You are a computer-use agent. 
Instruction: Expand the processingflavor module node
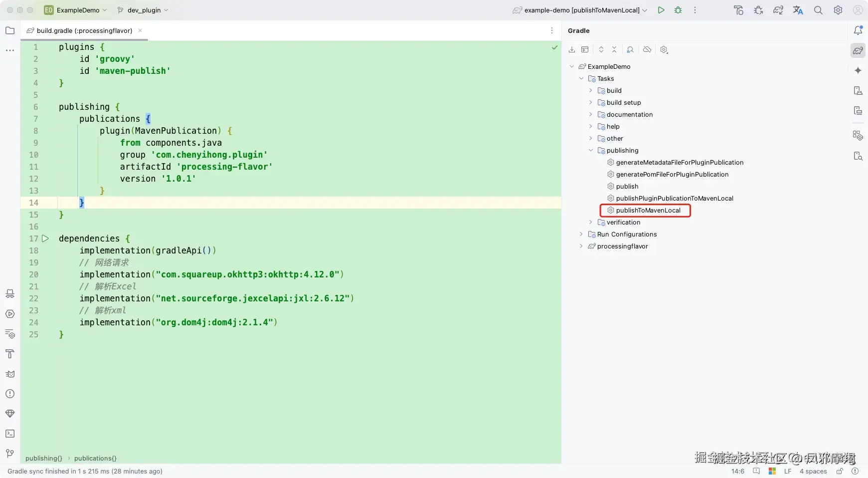pyautogui.click(x=581, y=246)
